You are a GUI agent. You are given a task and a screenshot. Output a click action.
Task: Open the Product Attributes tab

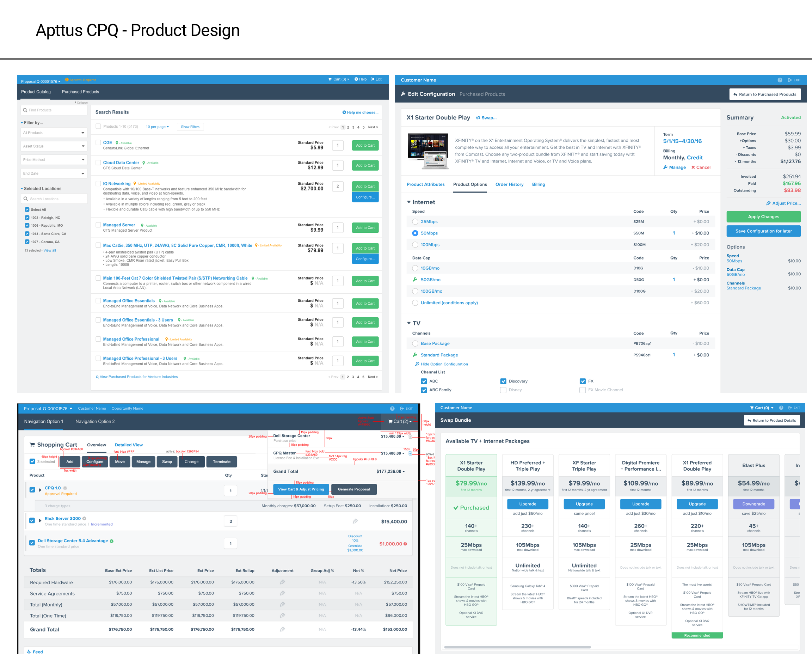[426, 185]
